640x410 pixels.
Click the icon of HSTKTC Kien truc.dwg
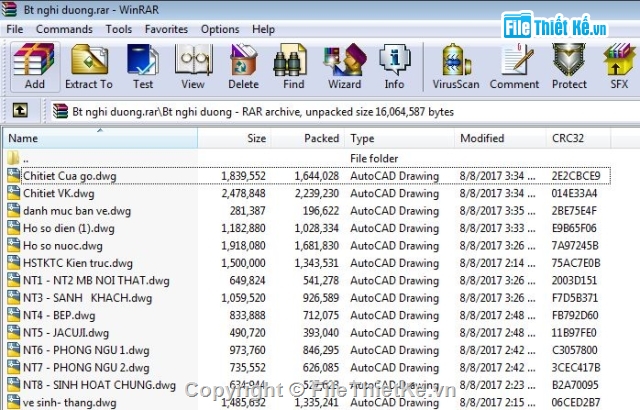tap(13, 263)
